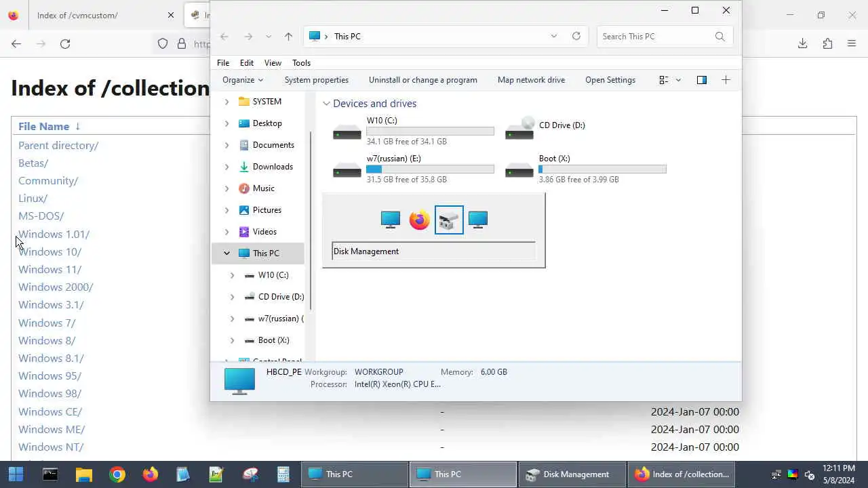
Task: Expand the SYSTEM folder in navigation tree
Action: [x=227, y=102]
